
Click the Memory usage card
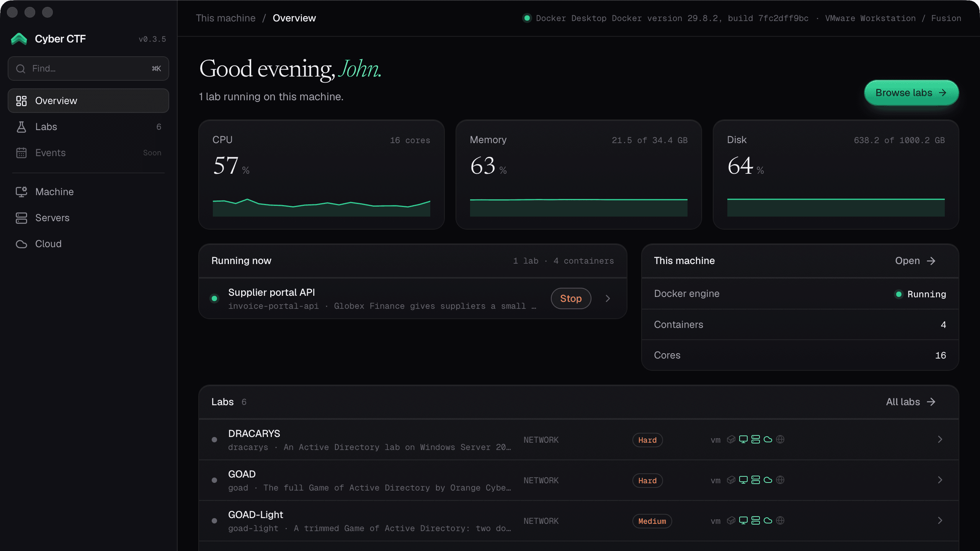click(578, 174)
